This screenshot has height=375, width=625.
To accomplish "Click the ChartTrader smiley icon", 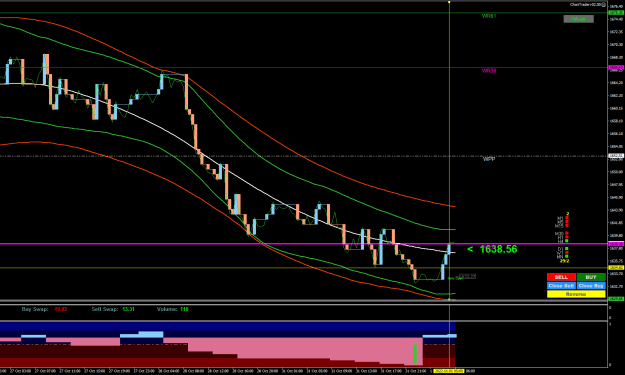I will coord(604,4).
